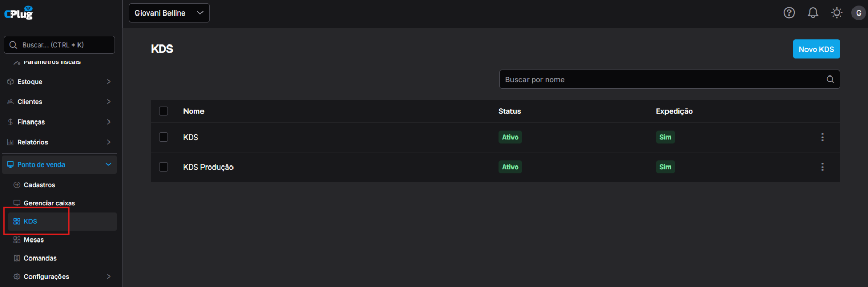Screen dimensions: 868x287
Task: Expand the Relatórios menu chevron
Action: pos(109,142)
